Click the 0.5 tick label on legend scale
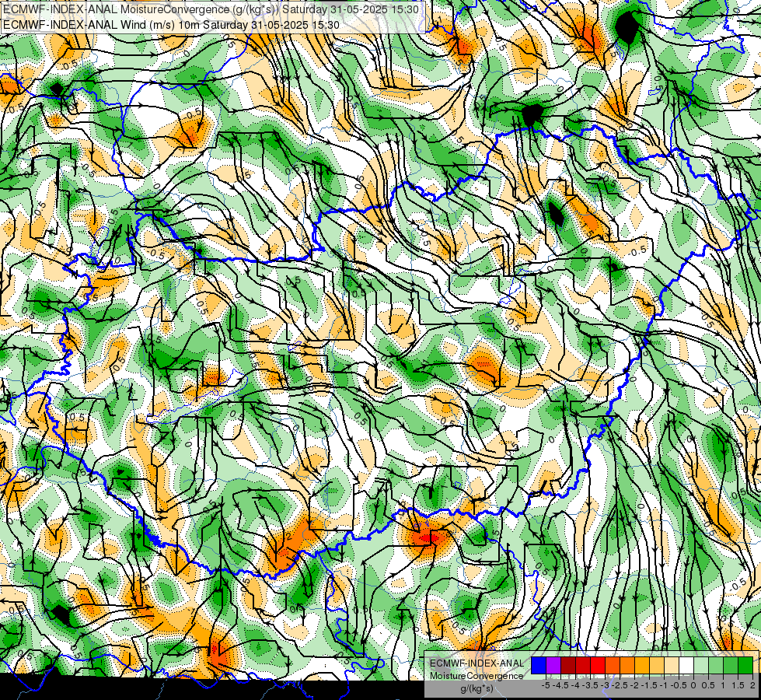The image size is (761, 700). 708,685
